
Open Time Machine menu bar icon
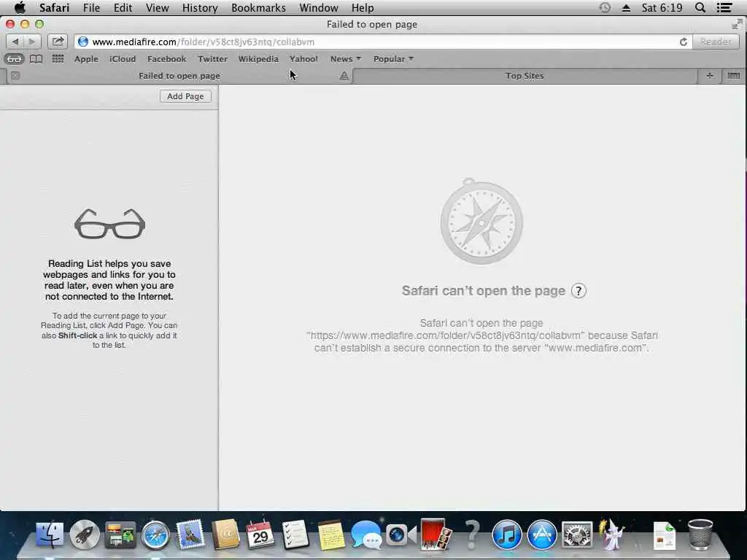605,7
